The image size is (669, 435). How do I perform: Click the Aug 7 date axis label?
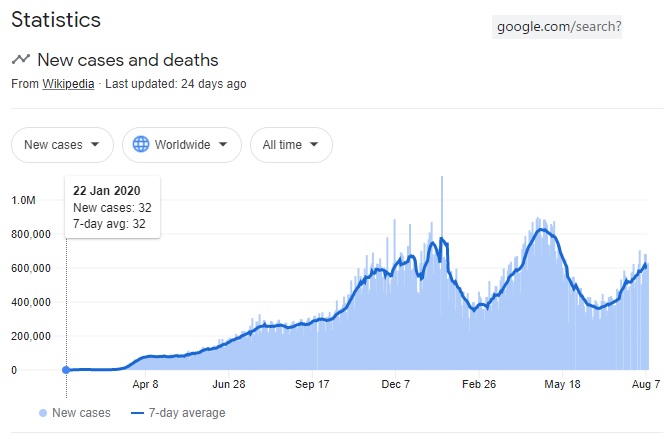pyautogui.click(x=645, y=384)
